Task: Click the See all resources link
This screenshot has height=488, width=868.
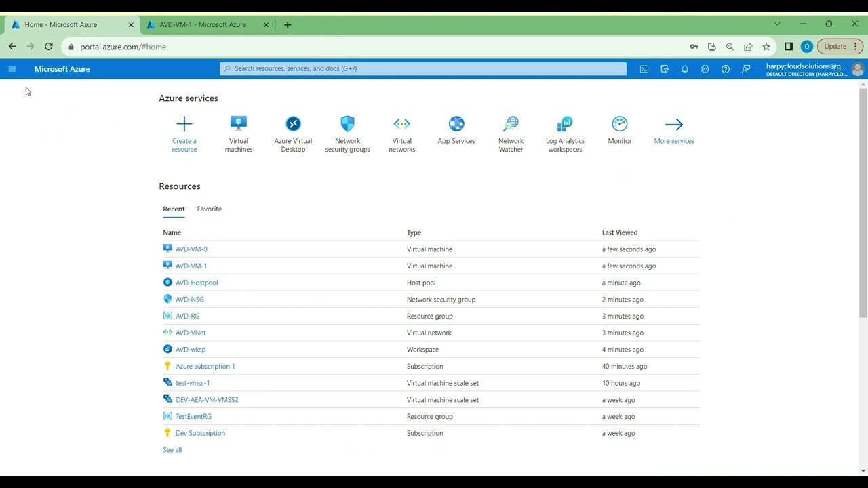Action: coord(172,450)
